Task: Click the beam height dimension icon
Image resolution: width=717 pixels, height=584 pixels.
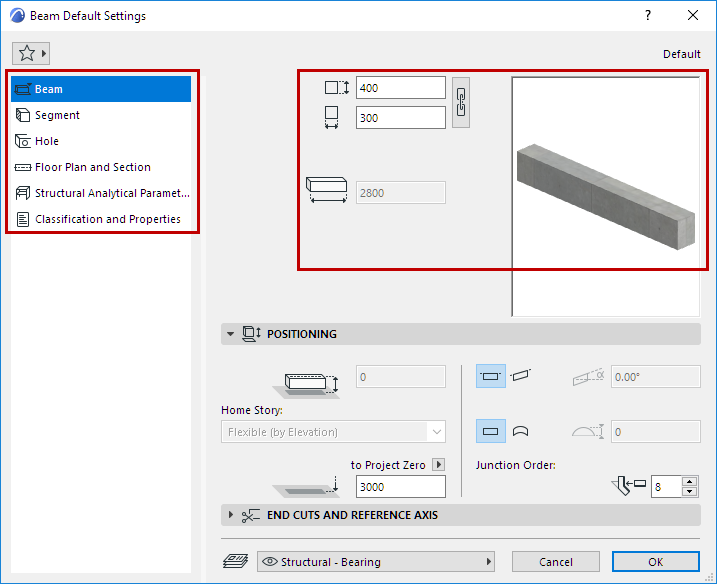Action: (x=337, y=87)
